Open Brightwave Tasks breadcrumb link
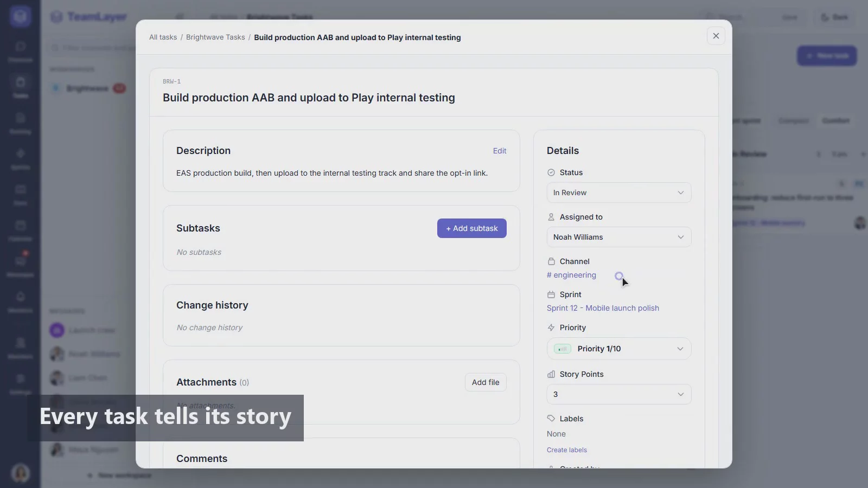The height and width of the screenshot is (488, 868). (x=215, y=37)
